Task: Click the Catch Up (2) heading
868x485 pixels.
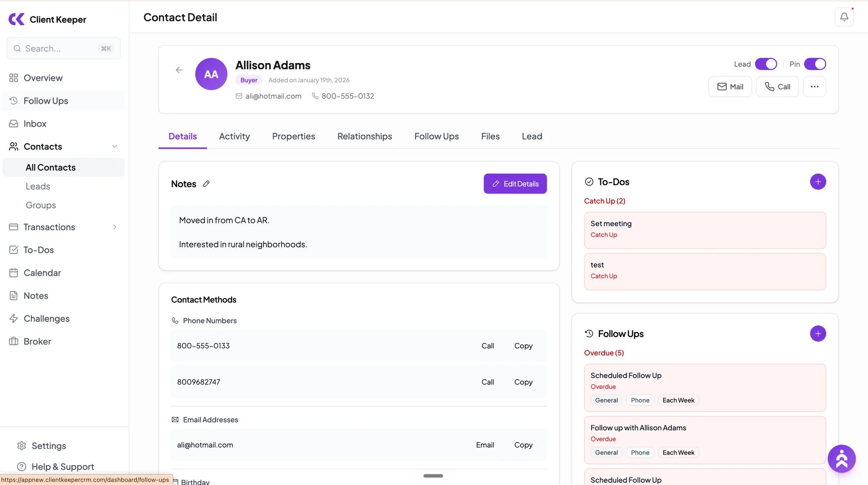Action: [605, 201]
